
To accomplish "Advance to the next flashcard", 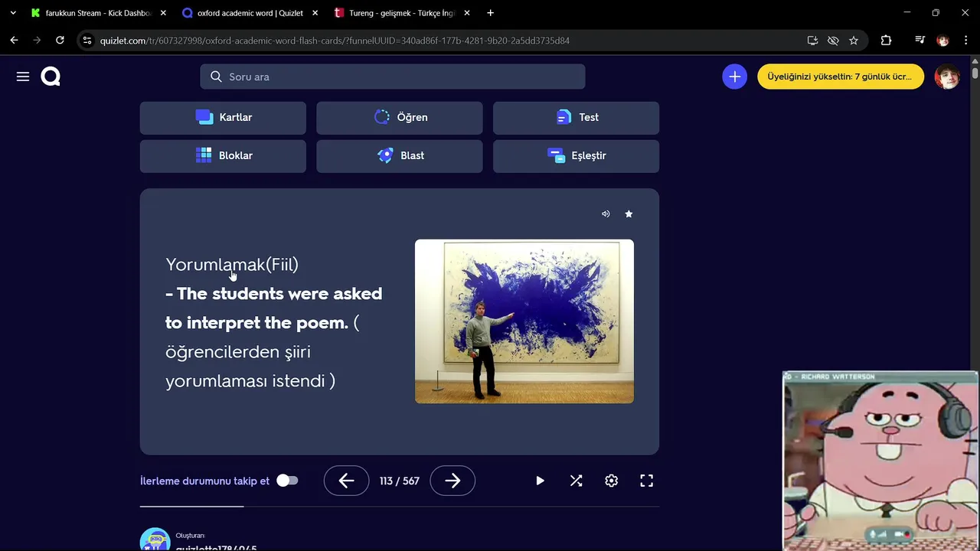I will pos(452,481).
